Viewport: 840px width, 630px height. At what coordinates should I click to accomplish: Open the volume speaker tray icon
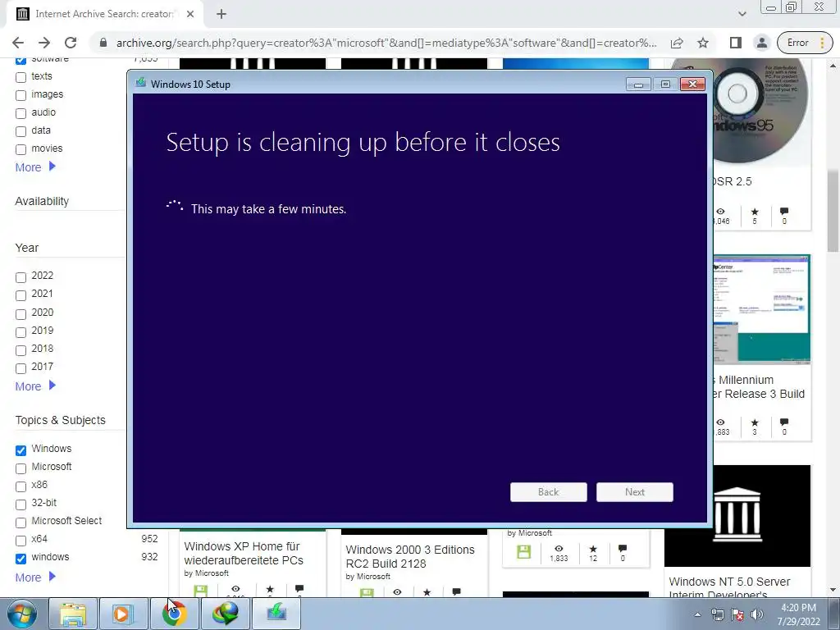coord(757,614)
